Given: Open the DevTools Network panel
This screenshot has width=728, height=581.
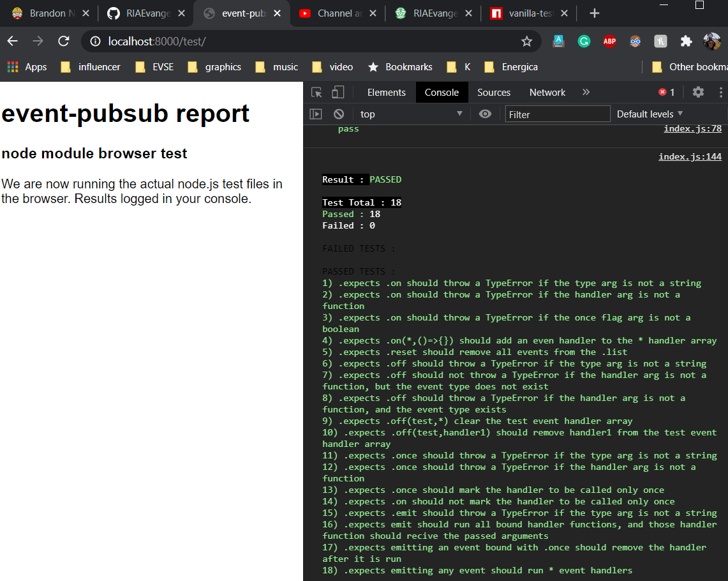Looking at the screenshot, I should point(547,93).
